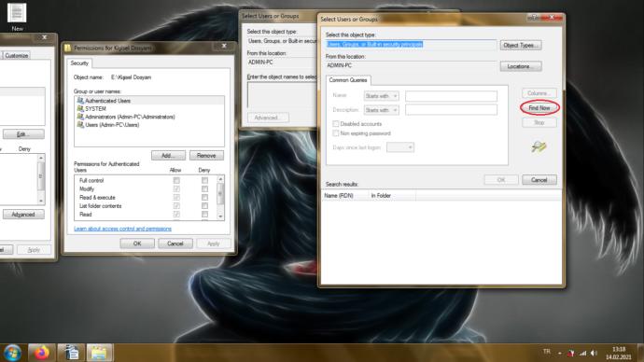Open the Name 'Starts with' dropdown
Screen dimensions: 644x362
(x=381, y=96)
